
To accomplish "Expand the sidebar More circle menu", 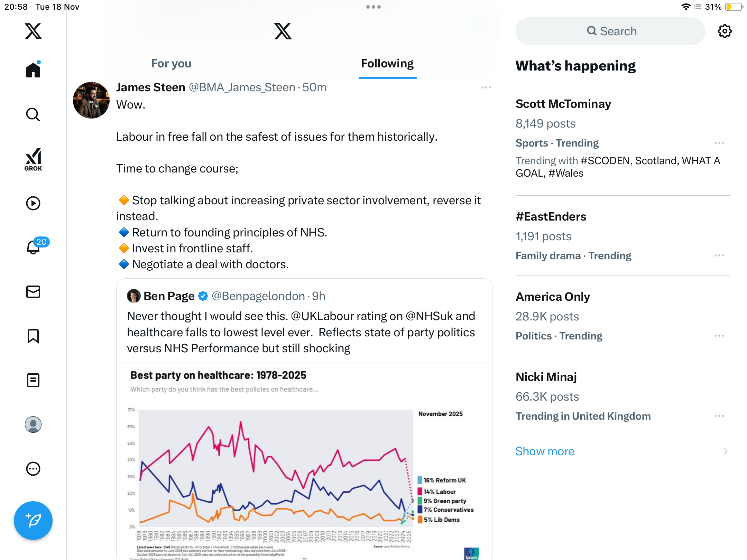I will coord(33,469).
